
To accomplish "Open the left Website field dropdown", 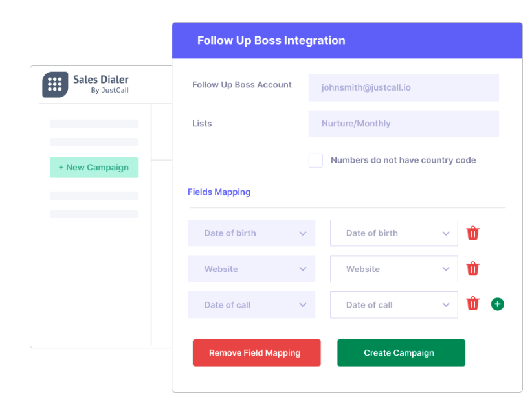I will 251,269.
